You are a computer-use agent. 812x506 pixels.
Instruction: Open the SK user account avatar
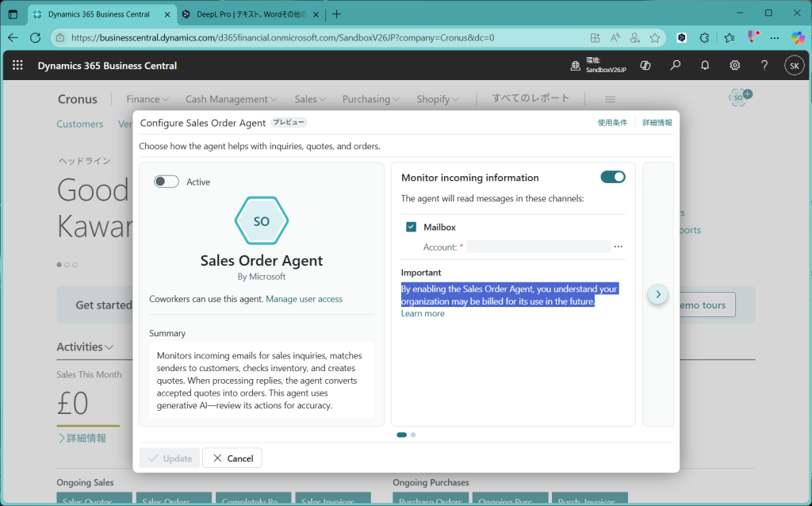point(795,65)
